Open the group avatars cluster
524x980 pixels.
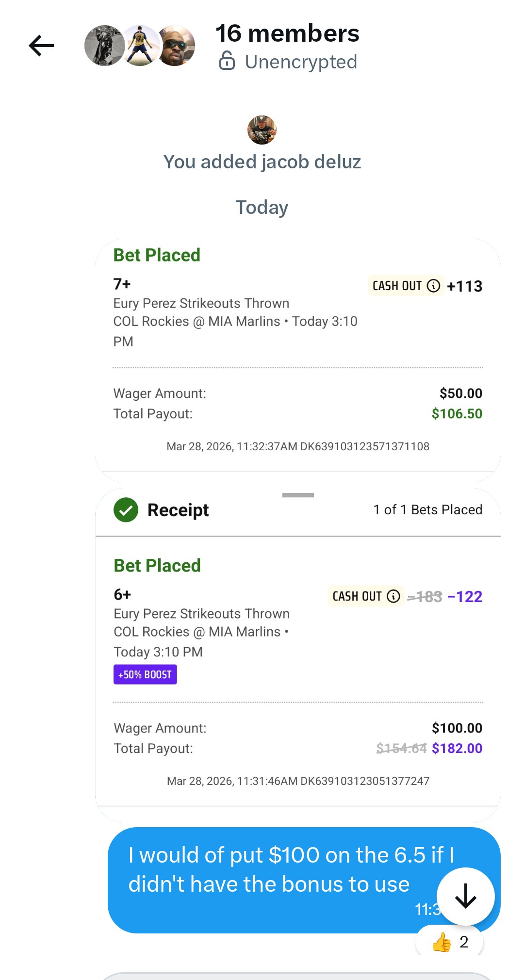[140, 46]
